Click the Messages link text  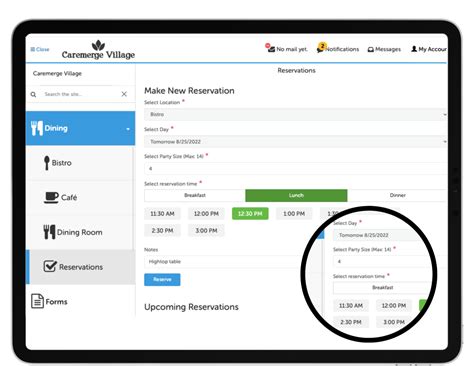[x=388, y=49]
